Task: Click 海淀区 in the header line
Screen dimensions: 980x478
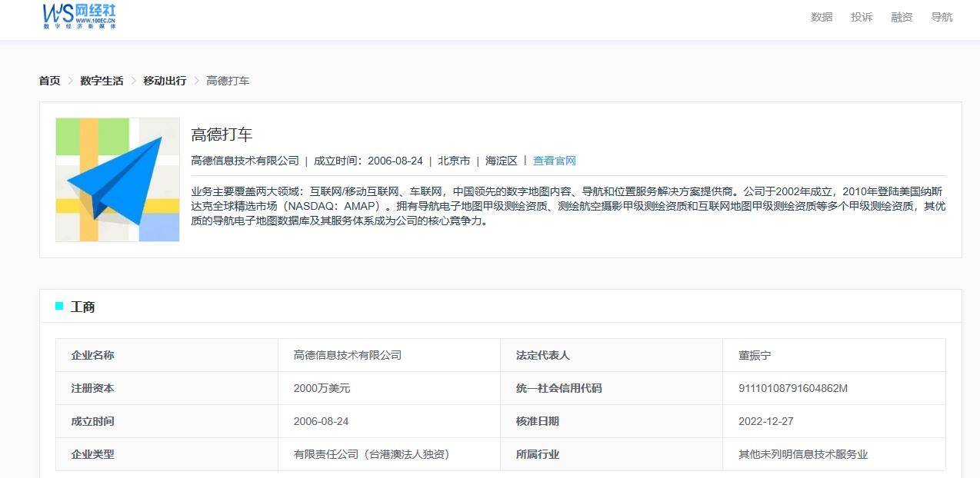Action: click(502, 161)
